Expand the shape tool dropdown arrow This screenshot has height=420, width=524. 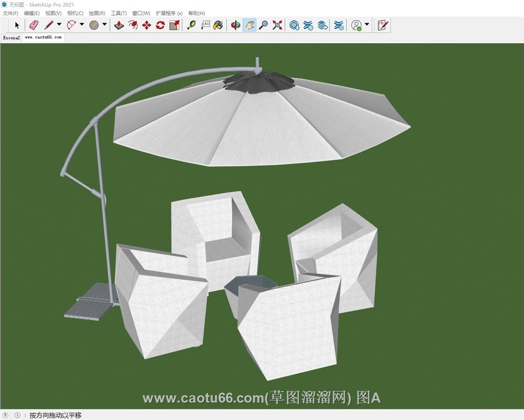tap(105, 24)
